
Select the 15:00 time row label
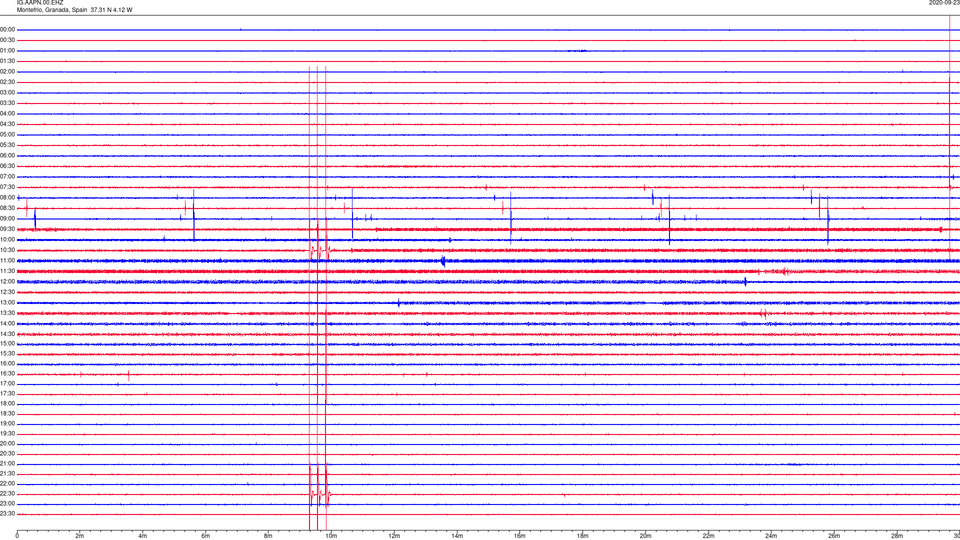tap(7, 343)
